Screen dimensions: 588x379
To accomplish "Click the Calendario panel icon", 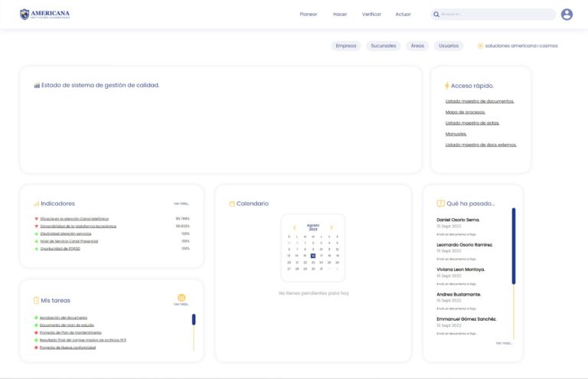I will click(232, 204).
